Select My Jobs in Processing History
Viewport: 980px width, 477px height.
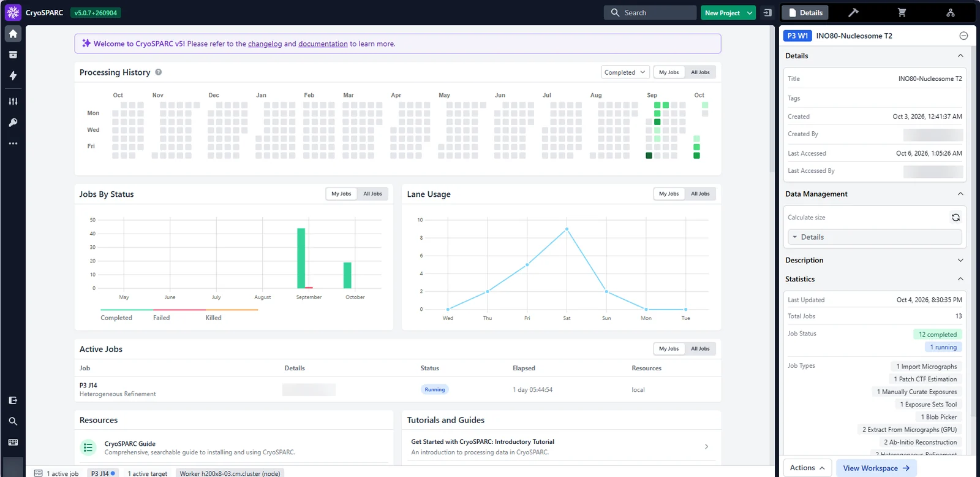point(669,72)
